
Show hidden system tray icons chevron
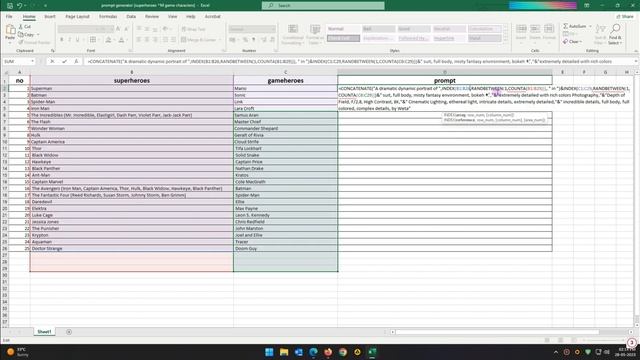click(556, 352)
